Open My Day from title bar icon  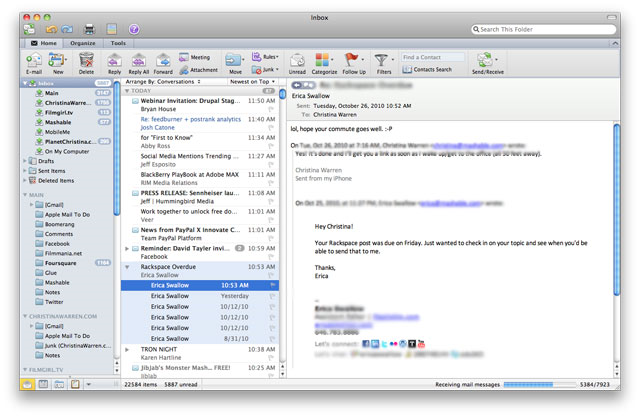[x=111, y=29]
